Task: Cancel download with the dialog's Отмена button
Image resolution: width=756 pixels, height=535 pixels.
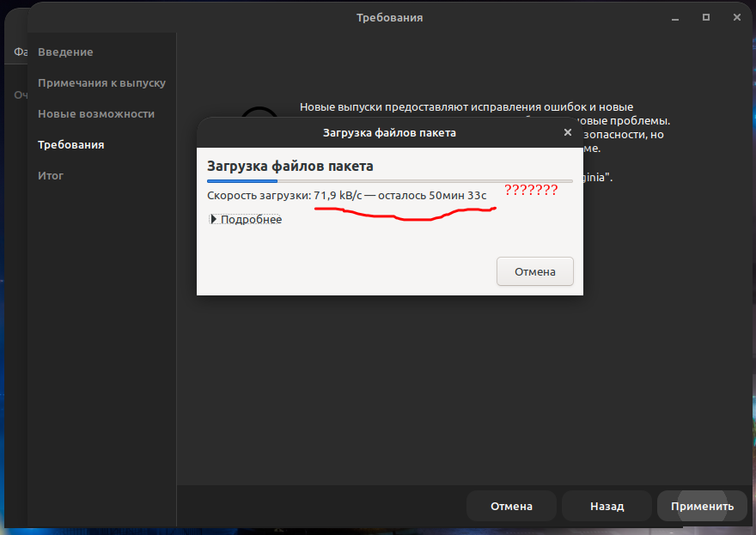Action: click(534, 271)
